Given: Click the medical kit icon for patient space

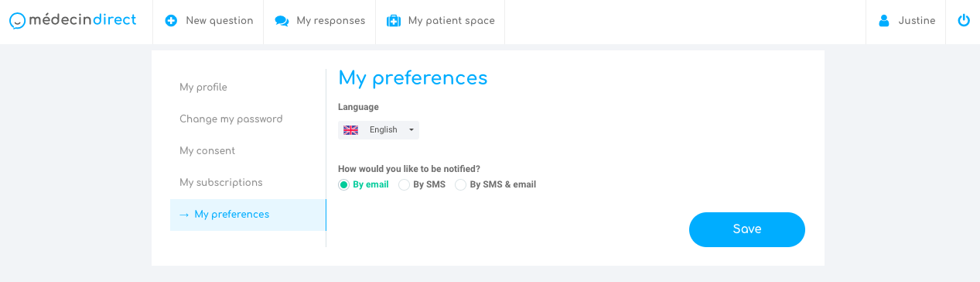Looking at the screenshot, I should tap(394, 21).
